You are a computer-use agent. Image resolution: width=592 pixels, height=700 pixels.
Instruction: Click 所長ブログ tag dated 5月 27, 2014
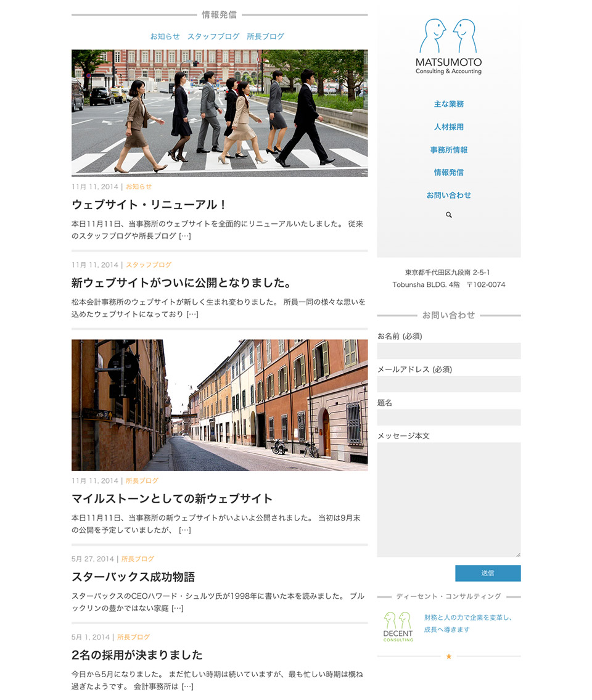[138, 559]
